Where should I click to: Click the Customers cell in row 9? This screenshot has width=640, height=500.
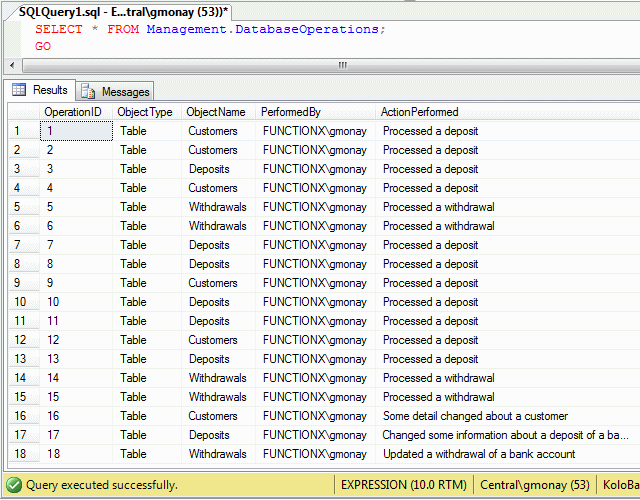pyautogui.click(x=218, y=283)
